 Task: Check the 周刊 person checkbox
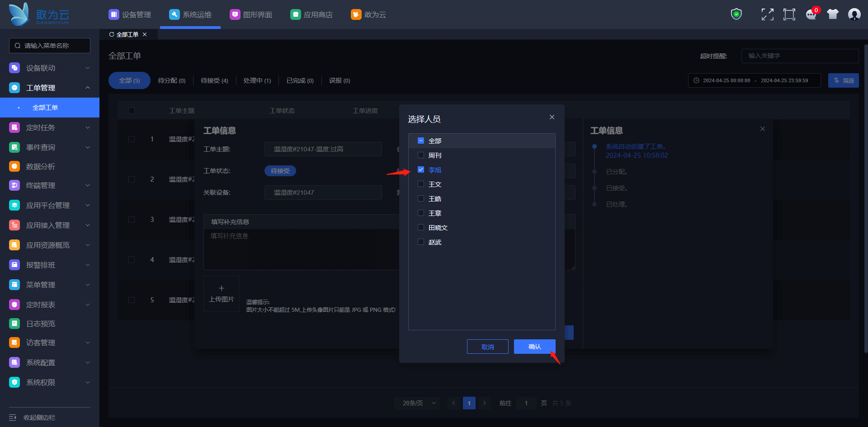click(421, 155)
